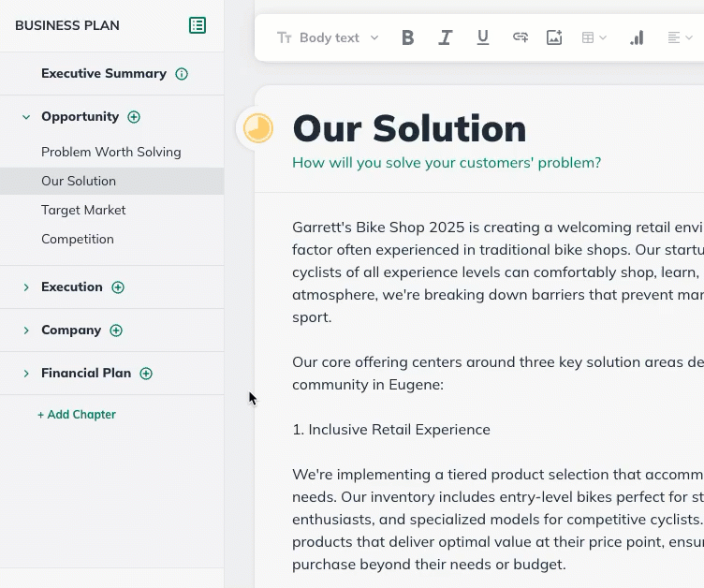Insert a link using the toolbar link icon

click(x=521, y=37)
